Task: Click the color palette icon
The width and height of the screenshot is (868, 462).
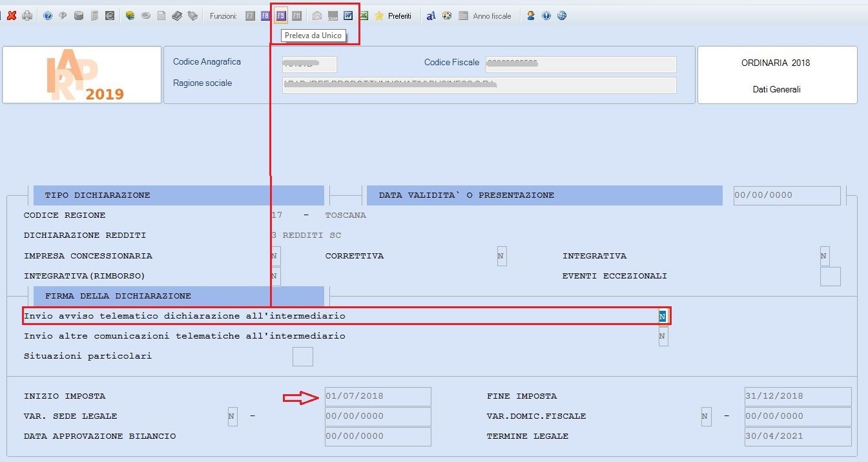Action: (446, 16)
